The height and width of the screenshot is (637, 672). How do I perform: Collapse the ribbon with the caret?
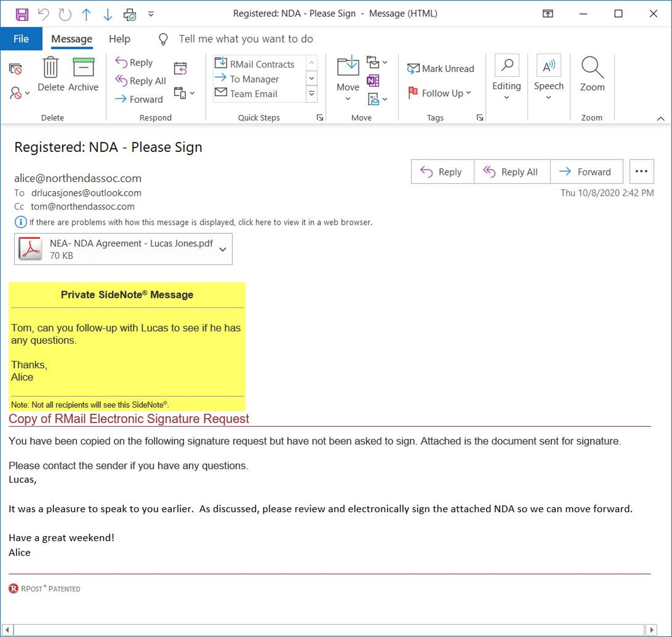click(660, 118)
